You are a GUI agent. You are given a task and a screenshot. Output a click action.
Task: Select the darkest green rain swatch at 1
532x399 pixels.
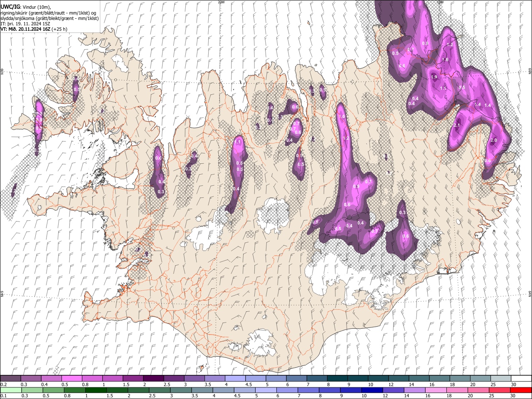coord(96,390)
